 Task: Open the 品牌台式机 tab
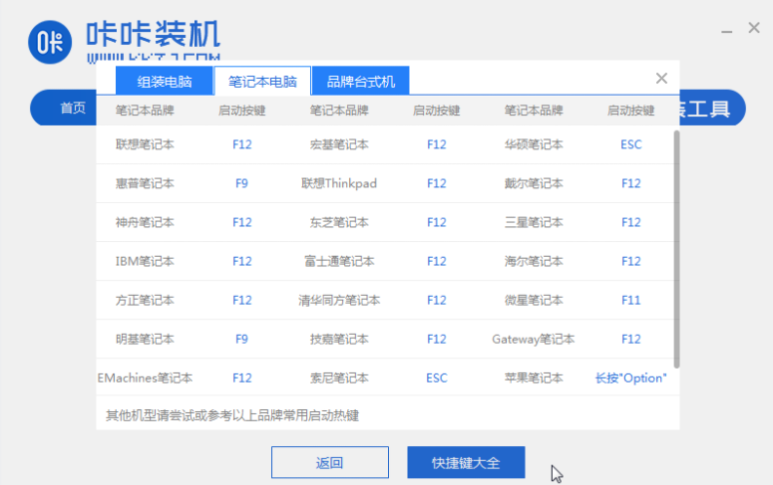361,81
